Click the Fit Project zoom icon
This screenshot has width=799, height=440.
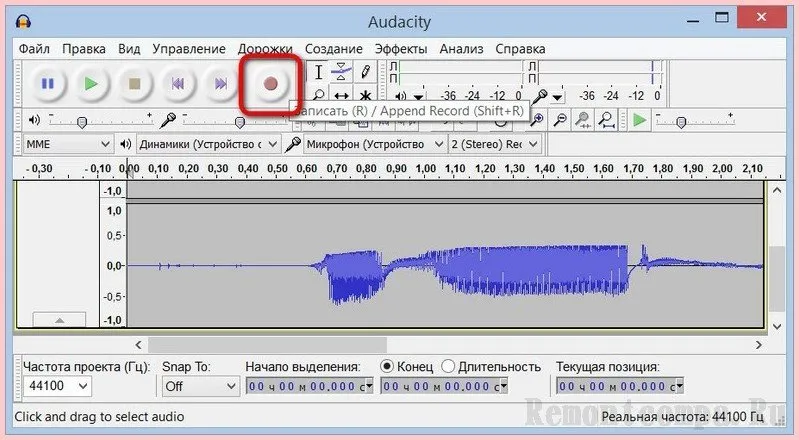(x=606, y=120)
